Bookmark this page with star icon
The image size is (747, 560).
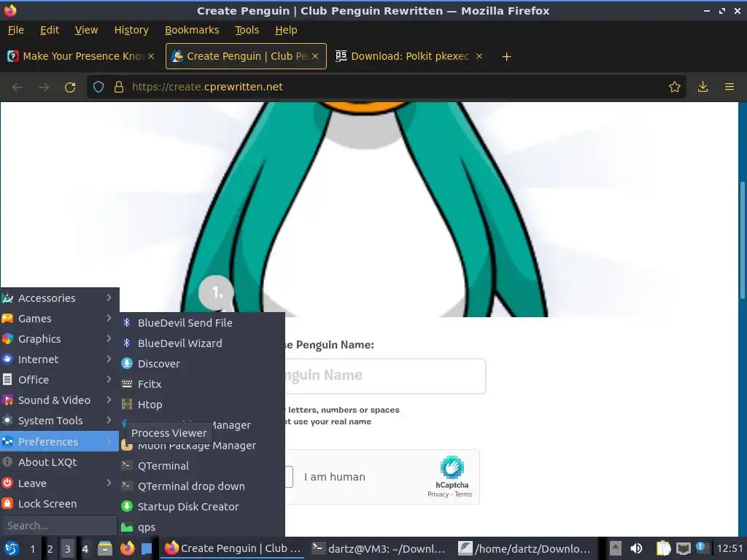pyautogui.click(x=674, y=87)
